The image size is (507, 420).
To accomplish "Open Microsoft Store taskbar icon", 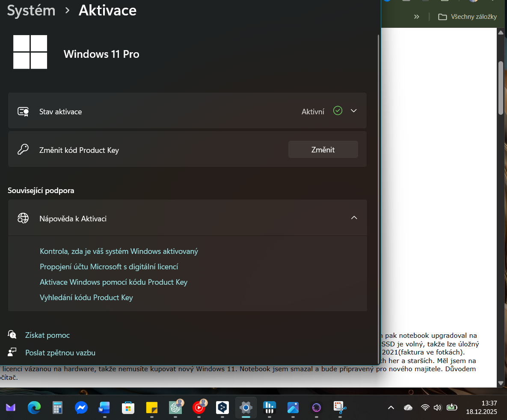I will (128, 408).
